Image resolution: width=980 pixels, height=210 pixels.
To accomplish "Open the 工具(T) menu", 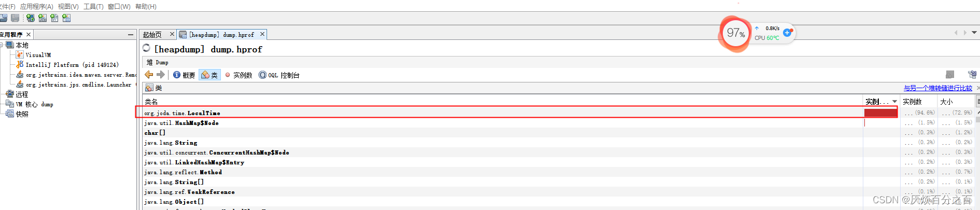I will pos(93,6).
